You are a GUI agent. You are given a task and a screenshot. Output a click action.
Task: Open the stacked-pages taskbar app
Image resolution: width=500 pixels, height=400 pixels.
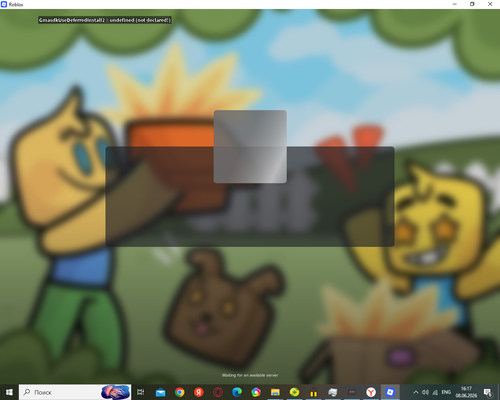pos(333,392)
